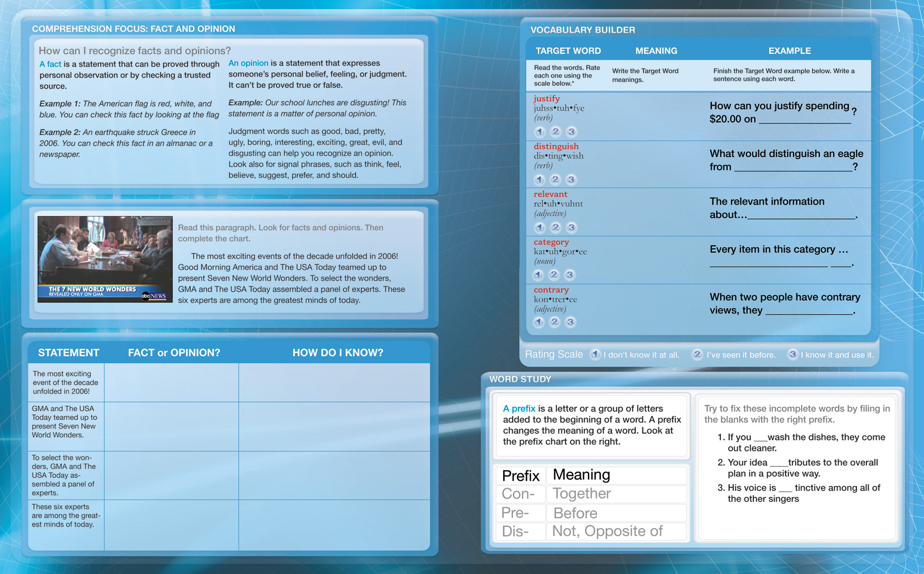The width and height of the screenshot is (924, 574).
Task: Choose rating 2 for distinguish
Action: [555, 180]
